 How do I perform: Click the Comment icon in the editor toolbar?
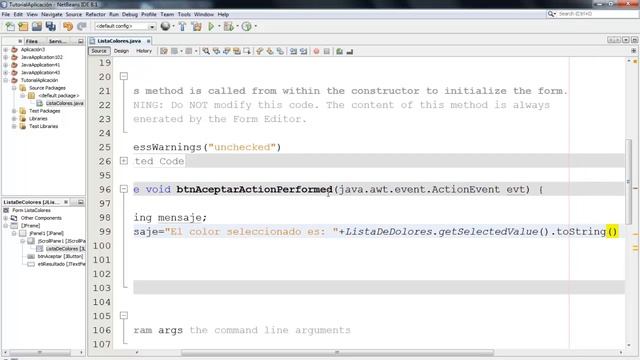tap(340, 51)
